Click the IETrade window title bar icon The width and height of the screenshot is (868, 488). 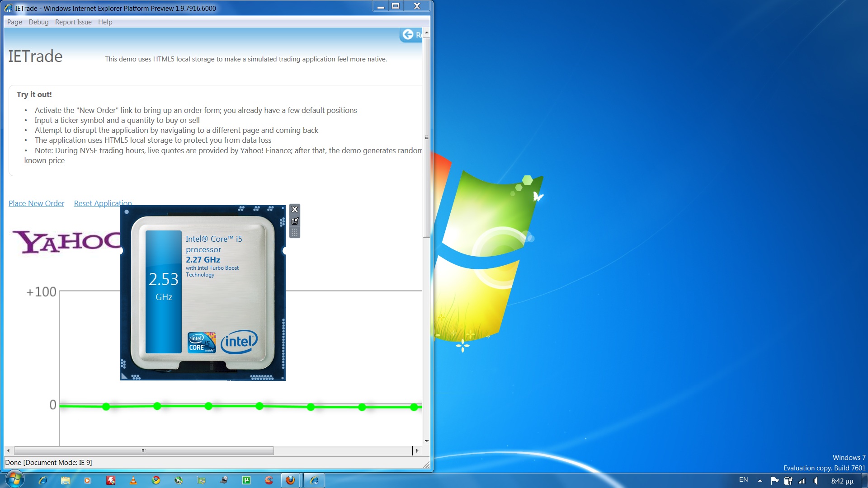(x=9, y=8)
